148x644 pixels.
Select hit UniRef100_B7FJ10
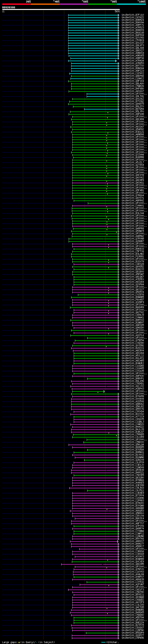pyautogui.click(x=133, y=15)
